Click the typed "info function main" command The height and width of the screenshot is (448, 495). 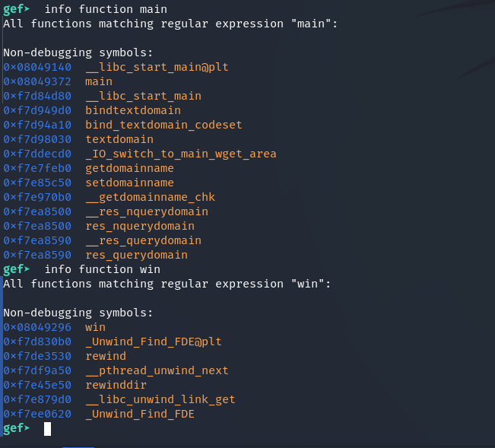106,9
